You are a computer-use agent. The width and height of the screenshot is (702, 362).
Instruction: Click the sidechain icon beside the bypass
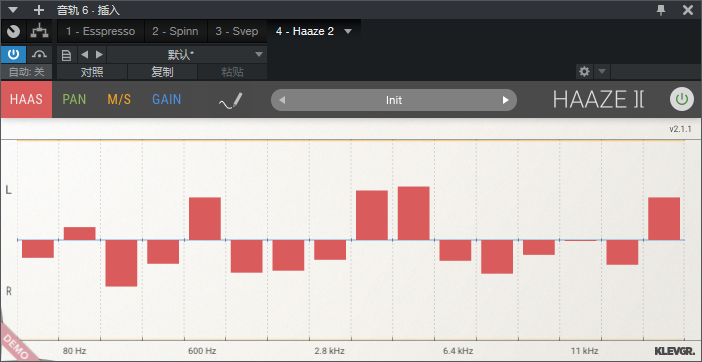point(39,55)
